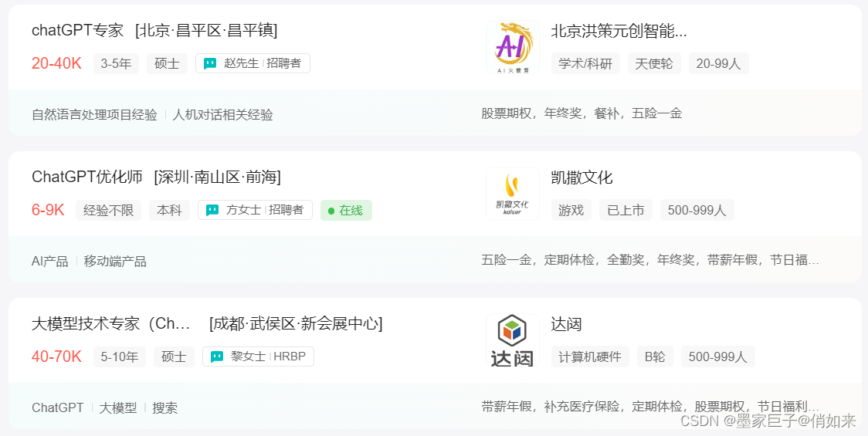
Task: Open the chatGPT专家 job title
Action: pyautogui.click(x=77, y=30)
